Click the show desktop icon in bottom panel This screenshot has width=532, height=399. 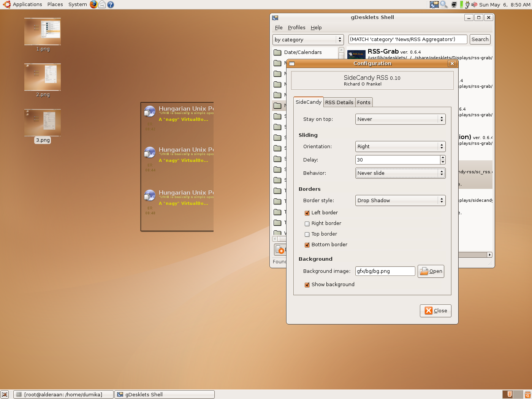click(x=5, y=394)
